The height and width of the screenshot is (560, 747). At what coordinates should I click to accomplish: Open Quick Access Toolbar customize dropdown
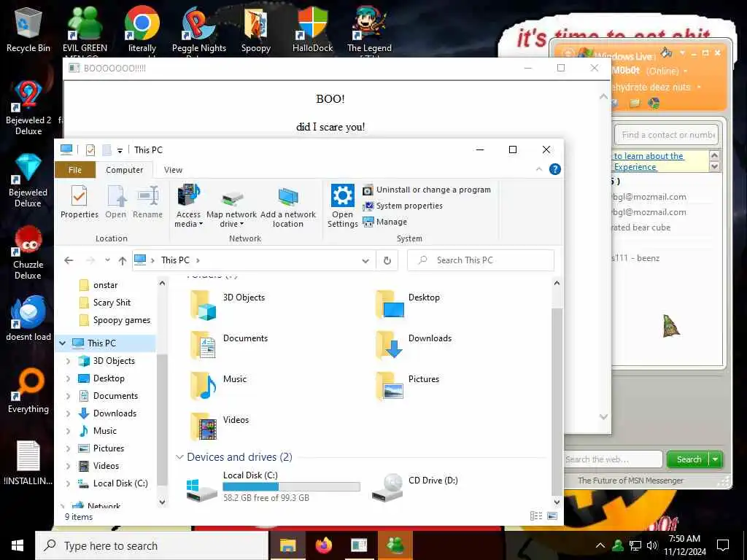[120, 150]
